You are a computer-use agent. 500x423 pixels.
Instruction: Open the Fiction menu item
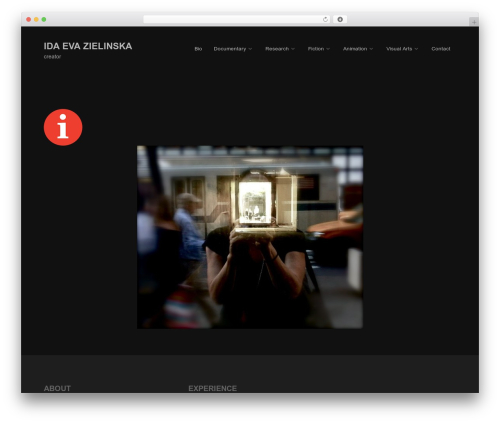316,49
